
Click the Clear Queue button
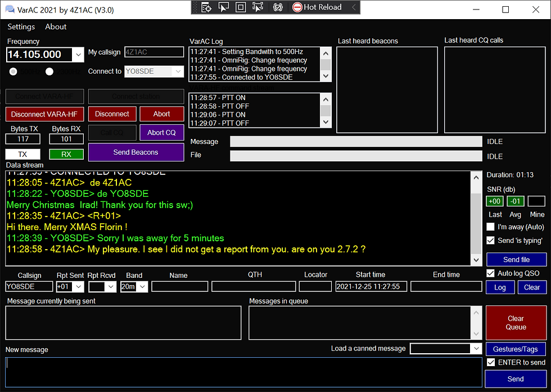516,323
